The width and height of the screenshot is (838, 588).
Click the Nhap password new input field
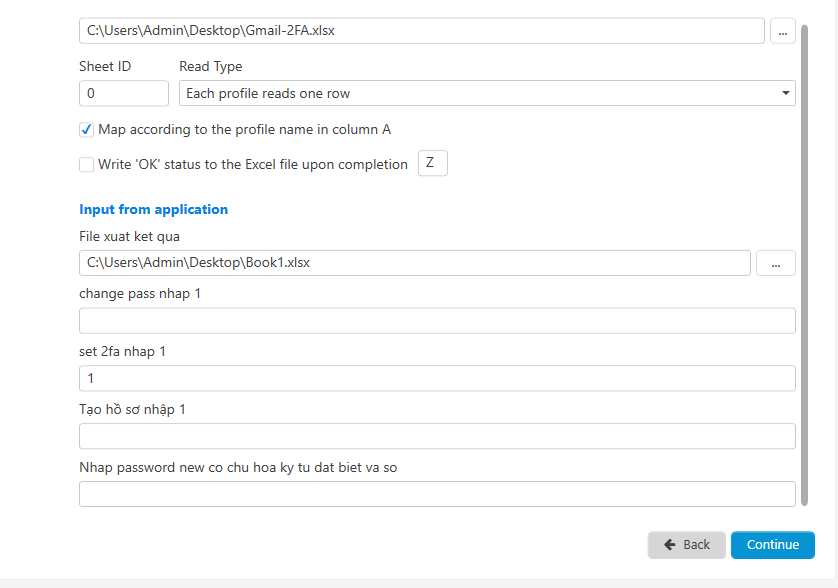coord(437,494)
